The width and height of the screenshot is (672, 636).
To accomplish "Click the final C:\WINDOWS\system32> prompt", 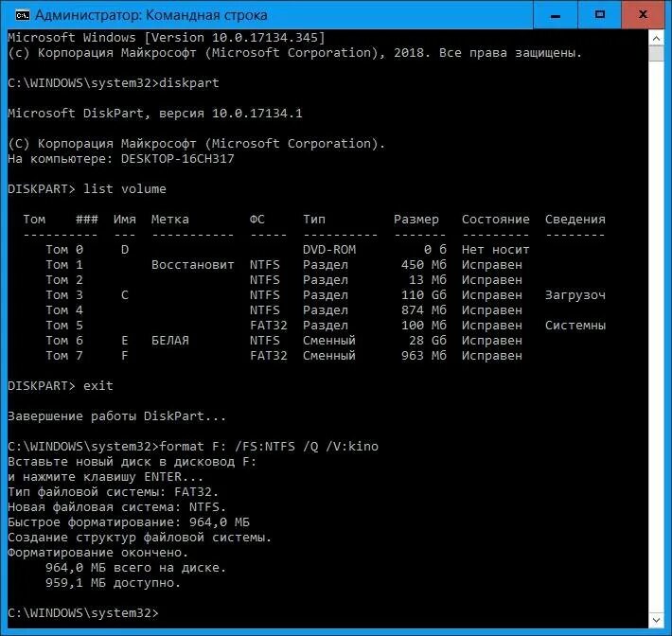I will [83, 613].
